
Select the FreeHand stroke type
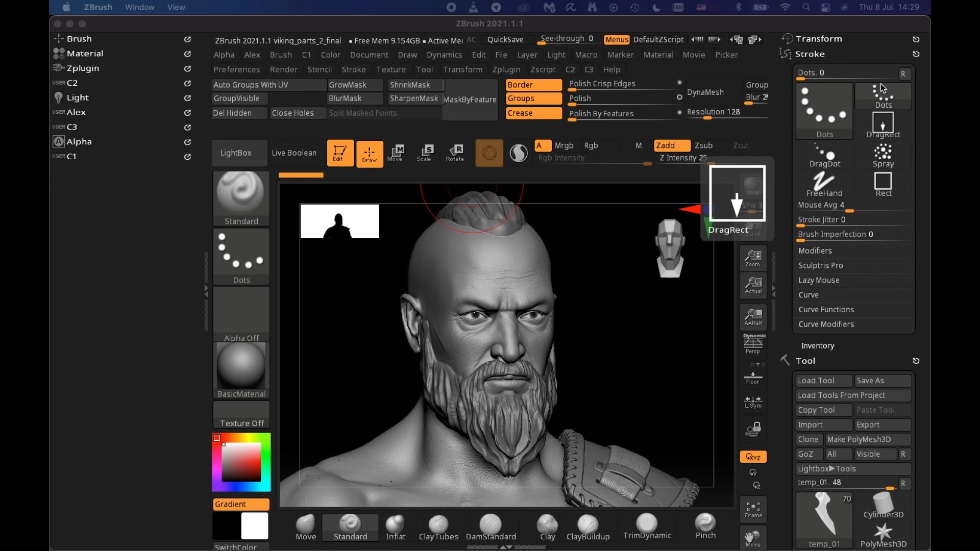(x=824, y=184)
